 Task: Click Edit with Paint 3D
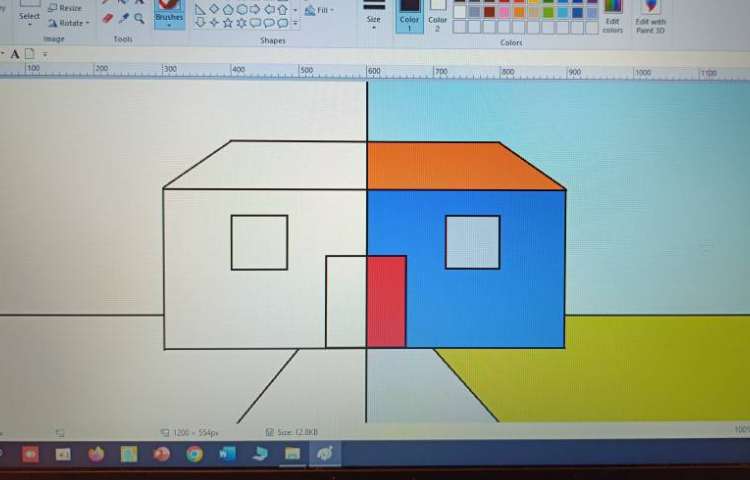point(650,17)
